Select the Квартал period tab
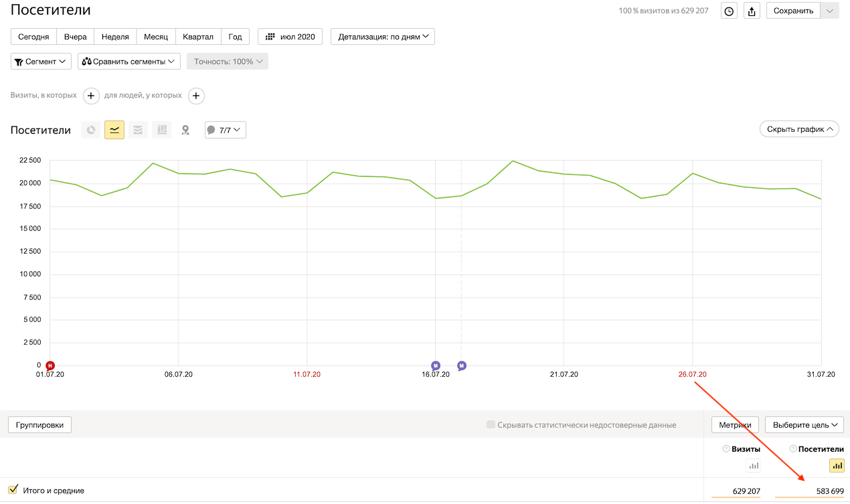 pyautogui.click(x=198, y=37)
